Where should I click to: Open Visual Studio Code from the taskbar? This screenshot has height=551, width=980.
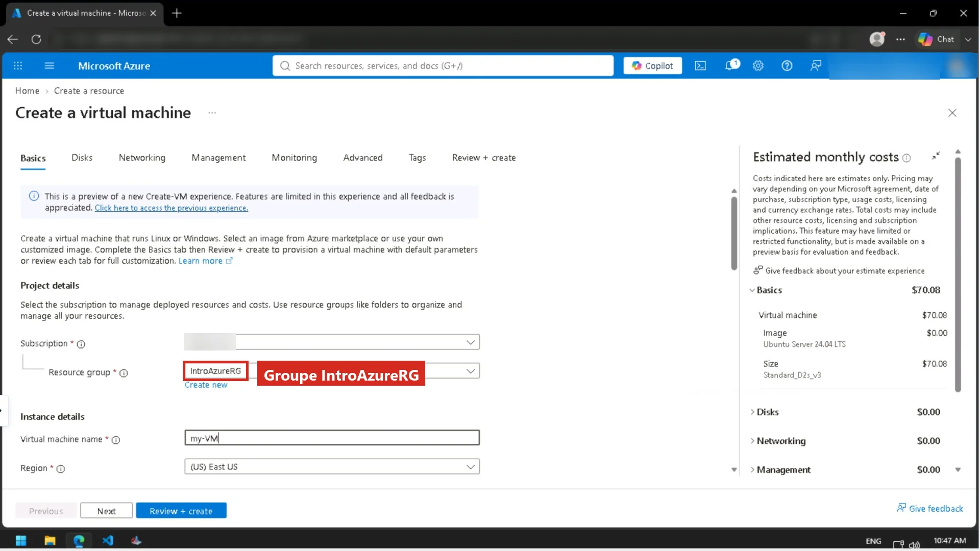[x=108, y=540]
